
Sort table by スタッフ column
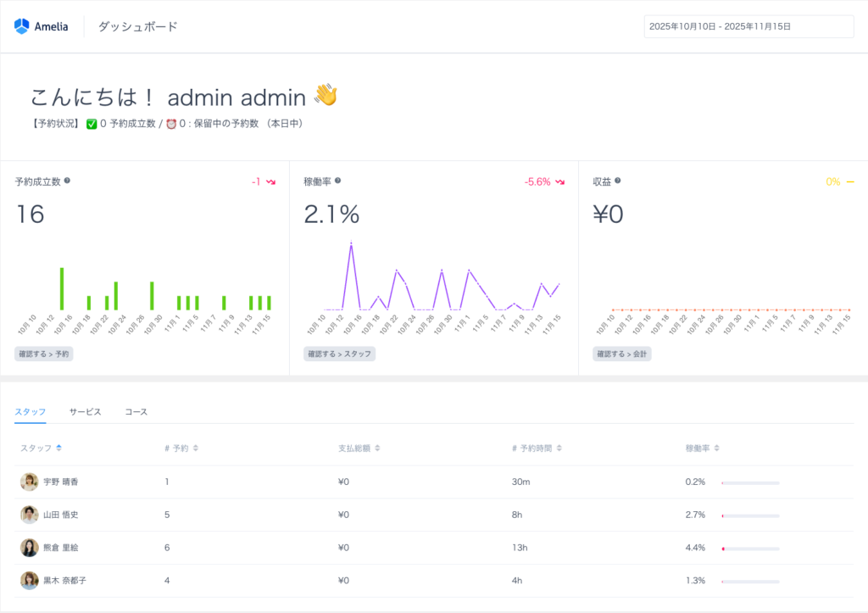(58, 448)
